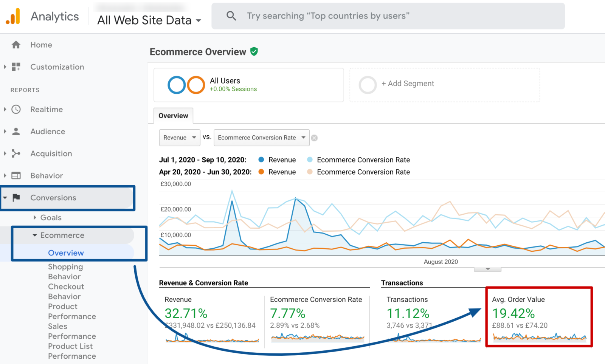Click the Behavior window icon
This screenshot has width=605, height=364.
(x=16, y=176)
